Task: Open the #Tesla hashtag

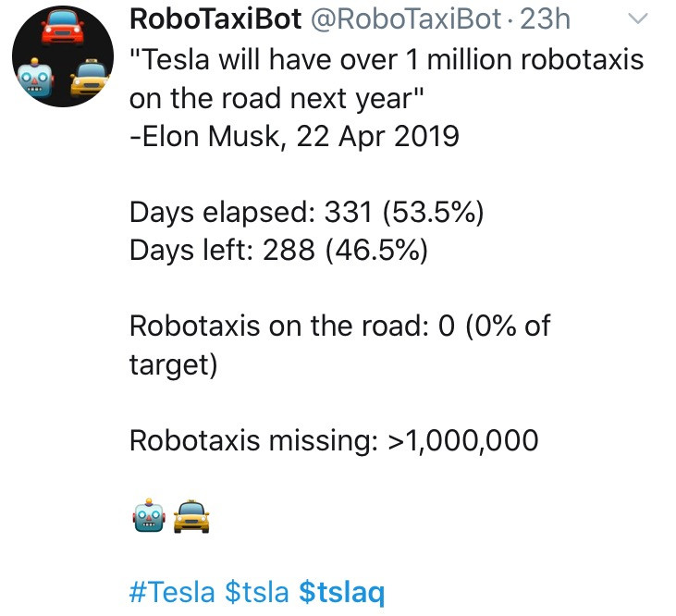Action: point(172,591)
